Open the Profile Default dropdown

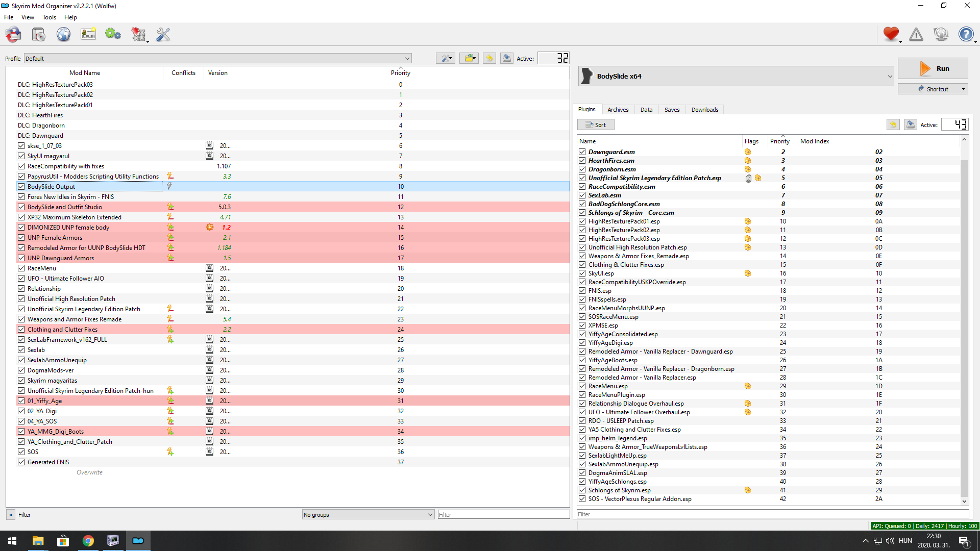point(218,58)
